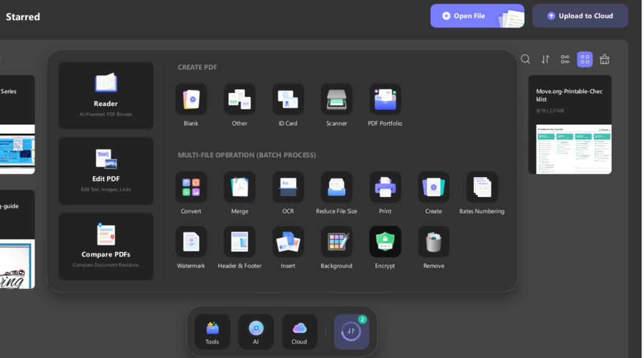The height and width of the screenshot is (358, 644).
Task: Open the batch Encrypt tool
Action: tap(385, 242)
